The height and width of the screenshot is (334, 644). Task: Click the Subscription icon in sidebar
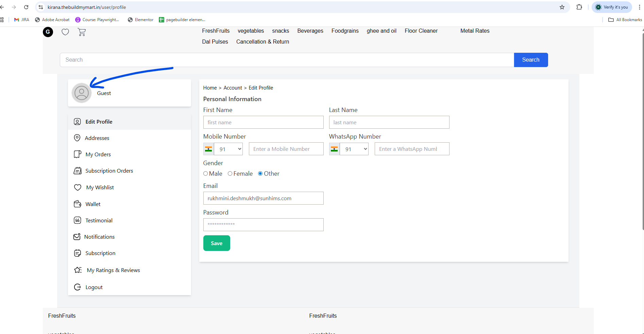(78, 253)
